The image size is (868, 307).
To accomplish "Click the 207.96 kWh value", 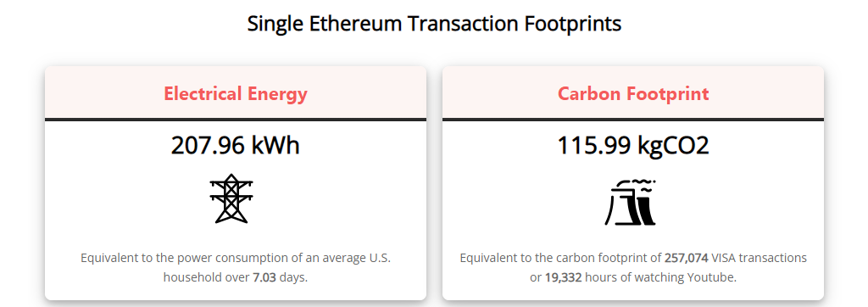I will click(236, 146).
